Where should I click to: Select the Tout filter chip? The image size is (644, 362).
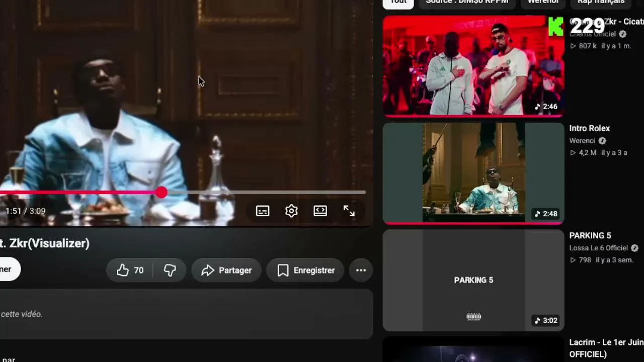click(398, 2)
